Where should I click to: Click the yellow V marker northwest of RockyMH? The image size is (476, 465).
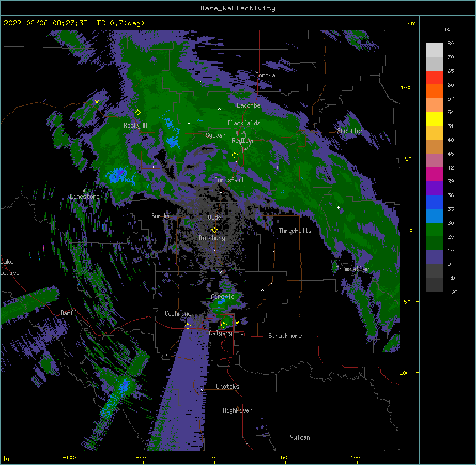point(97,102)
